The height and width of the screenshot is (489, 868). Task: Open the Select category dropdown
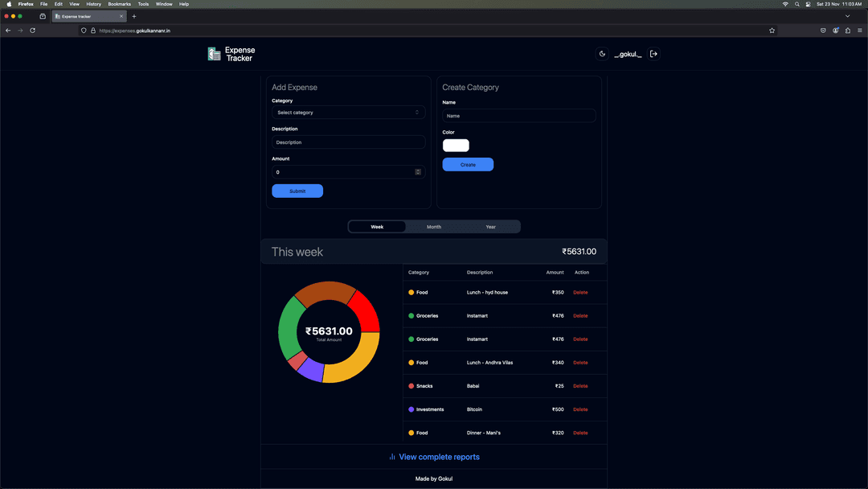pos(347,113)
